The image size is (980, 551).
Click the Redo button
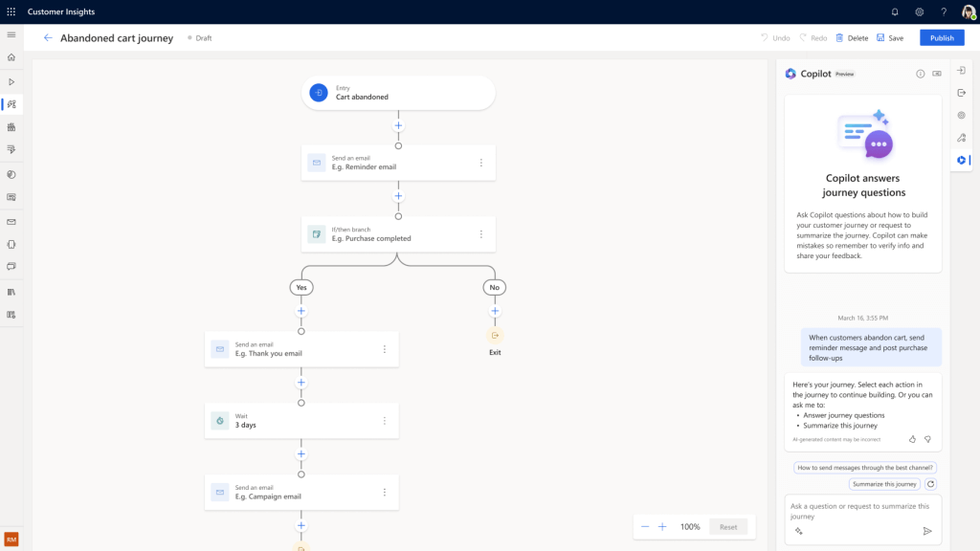(813, 38)
